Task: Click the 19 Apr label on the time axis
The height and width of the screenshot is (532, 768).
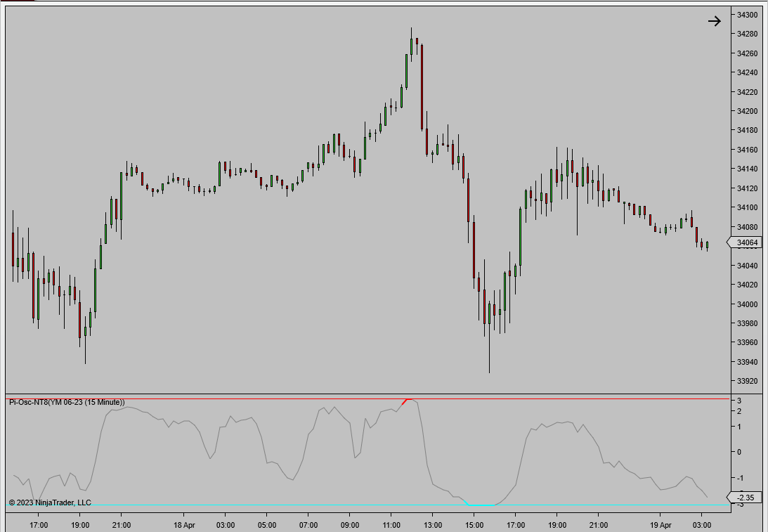Action: click(660, 524)
